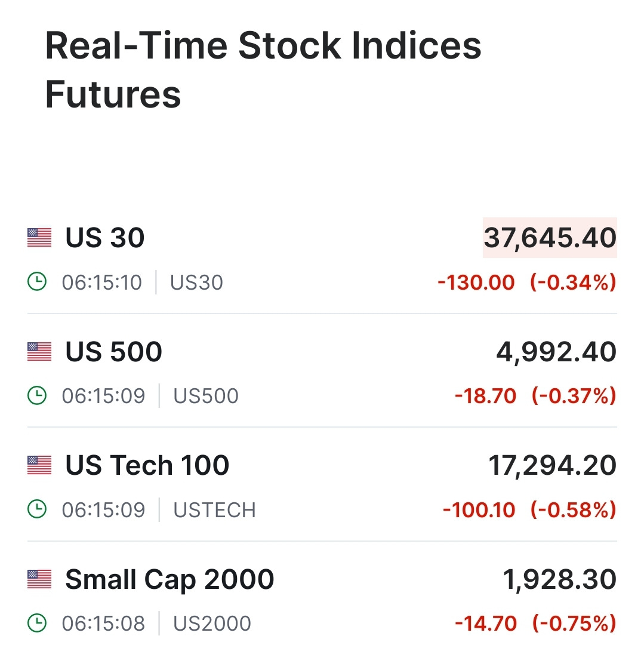Click the 1,928.30 price value
Screen dimensions: 644x651
tap(560, 579)
